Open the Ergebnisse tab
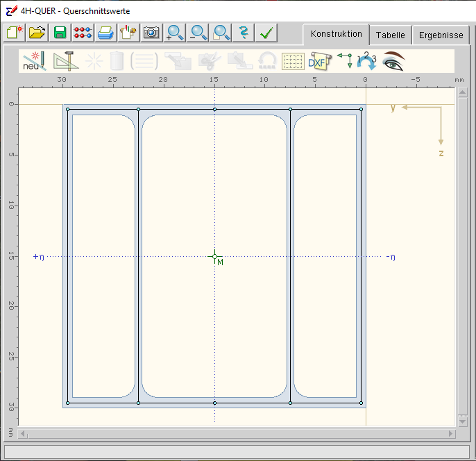Viewport: 476px width, 461px height. (x=441, y=35)
